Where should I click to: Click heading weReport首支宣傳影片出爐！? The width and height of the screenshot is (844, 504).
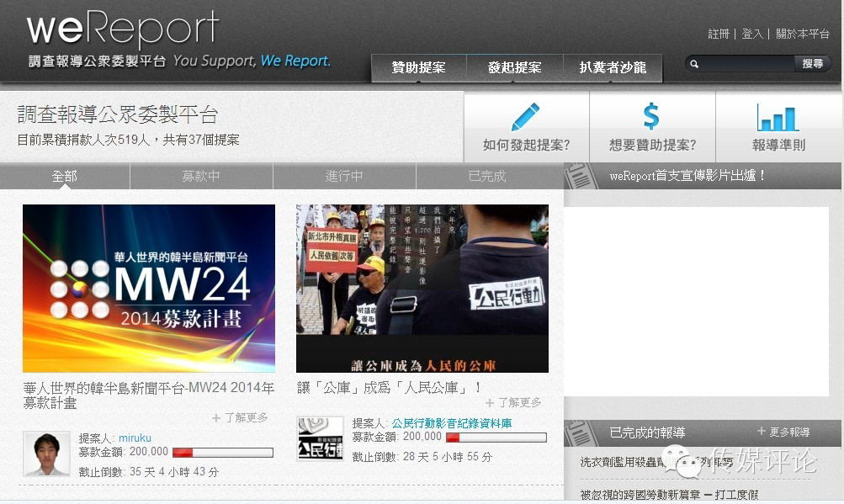[687, 176]
